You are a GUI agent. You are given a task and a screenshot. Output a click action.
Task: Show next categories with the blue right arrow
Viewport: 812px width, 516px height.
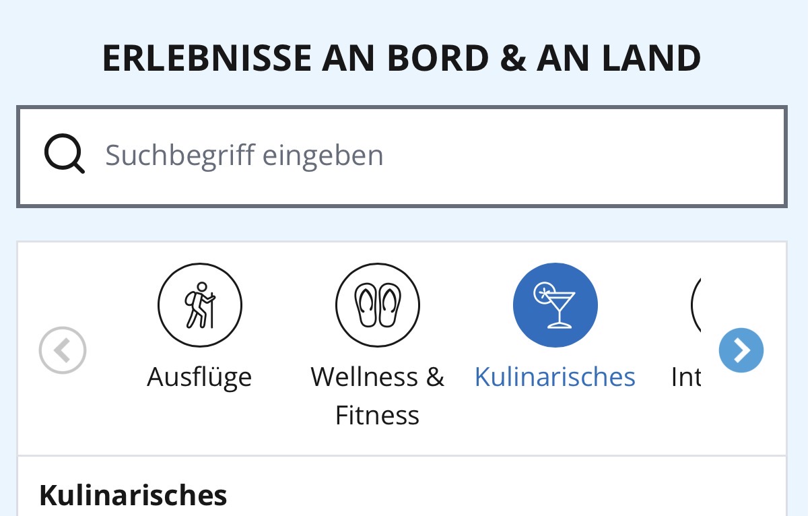click(741, 350)
